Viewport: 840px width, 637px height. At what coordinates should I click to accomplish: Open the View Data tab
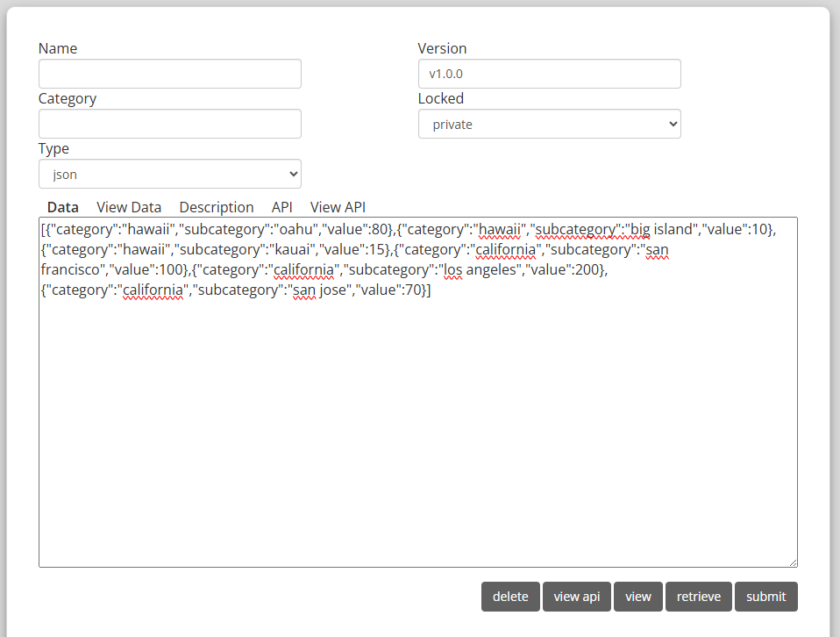129,207
